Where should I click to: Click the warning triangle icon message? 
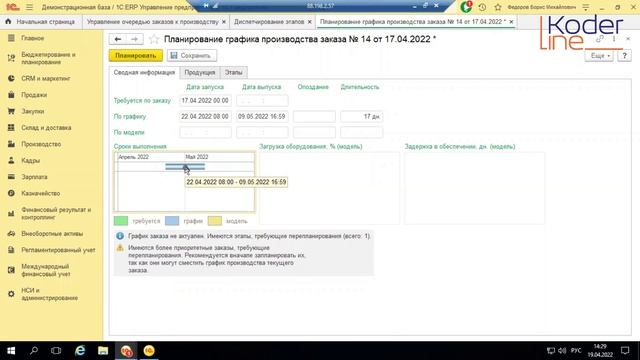pyautogui.click(x=120, y=247)
